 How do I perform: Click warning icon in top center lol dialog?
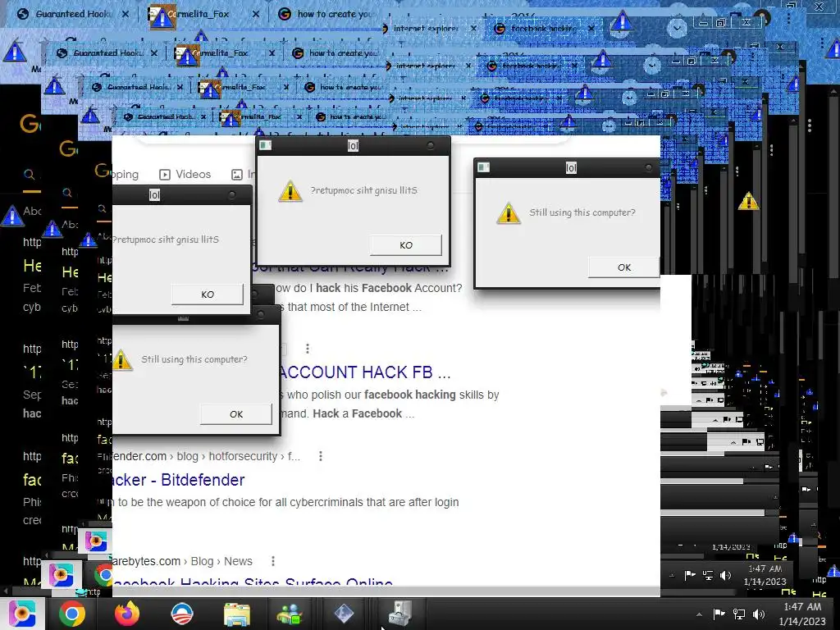290,190
